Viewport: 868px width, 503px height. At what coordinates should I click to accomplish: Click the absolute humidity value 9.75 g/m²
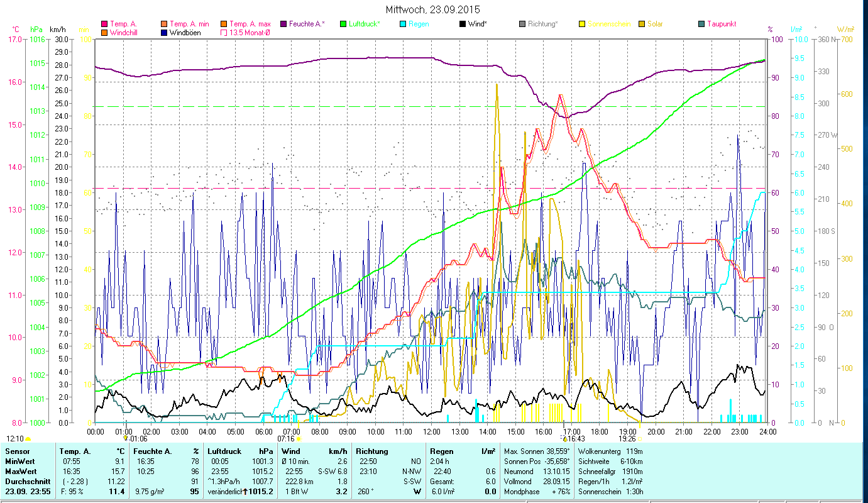point(151,492)
